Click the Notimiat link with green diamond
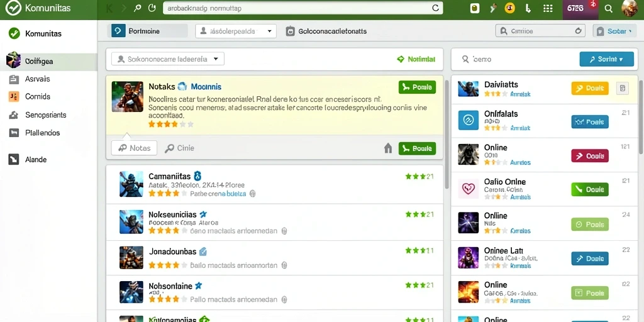Screen dimensions: 644x322 pos(416,59)
